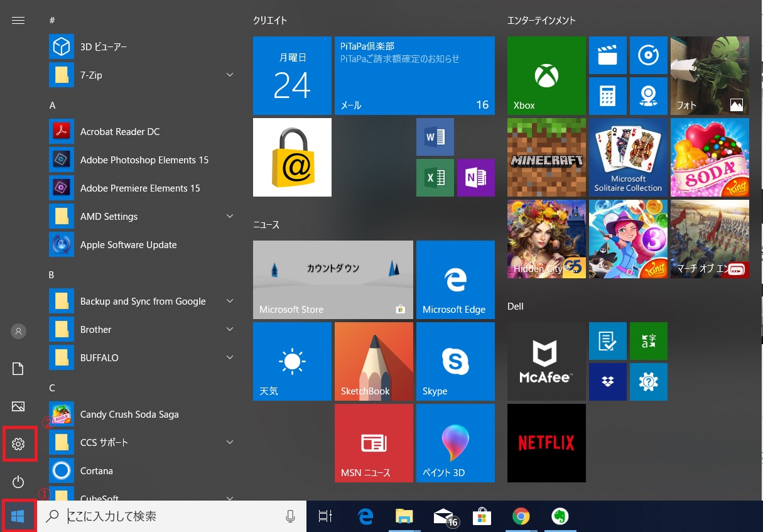Launch Candy Crush Soda Saga from the app list
The height and width of the screenshot is (532, 763).
point(143,414)
